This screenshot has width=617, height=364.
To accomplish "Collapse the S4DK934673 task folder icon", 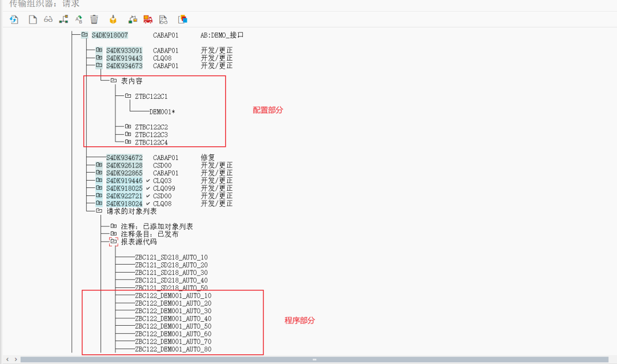I will [99, 65].
